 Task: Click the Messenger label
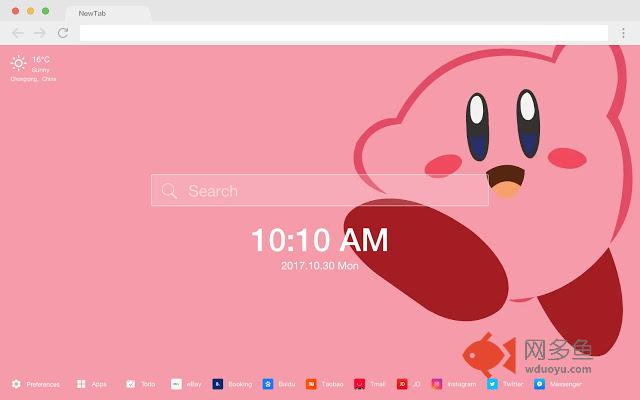565,384
